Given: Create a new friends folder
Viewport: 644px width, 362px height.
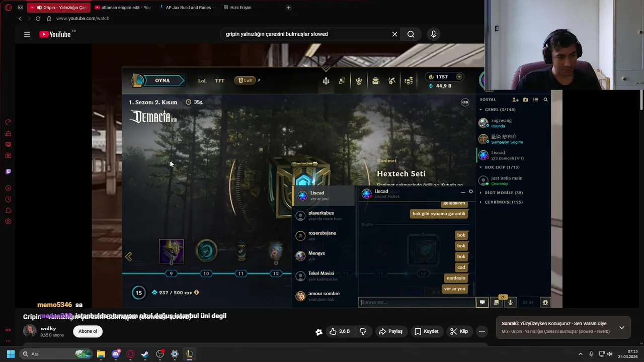Looking at the screenshot, I should (x=526, y=100).
